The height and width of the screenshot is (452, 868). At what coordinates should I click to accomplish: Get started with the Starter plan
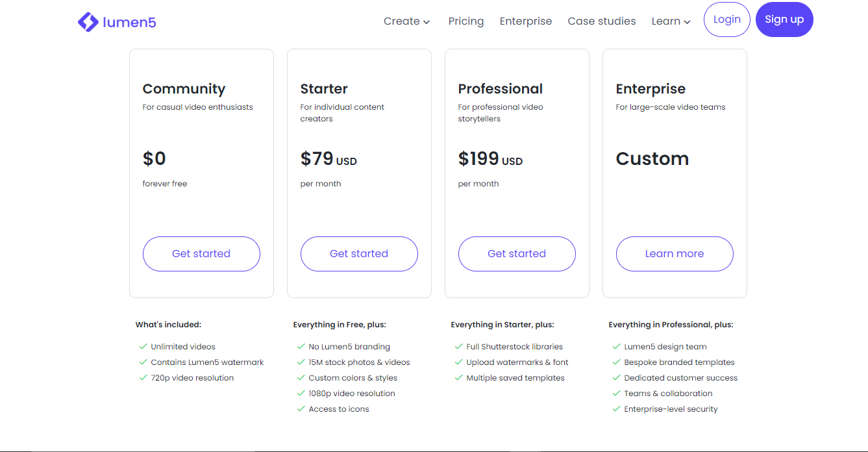(x=359, y=254)
